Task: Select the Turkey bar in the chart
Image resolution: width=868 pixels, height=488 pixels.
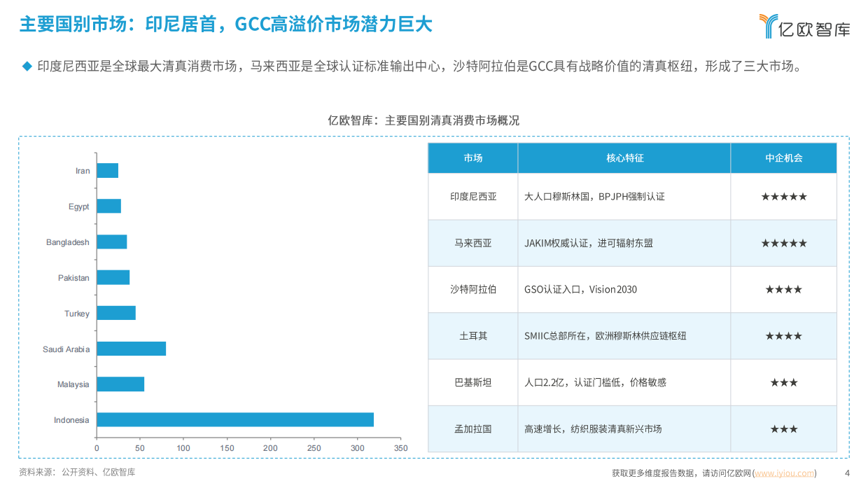Action: point(116,313)
